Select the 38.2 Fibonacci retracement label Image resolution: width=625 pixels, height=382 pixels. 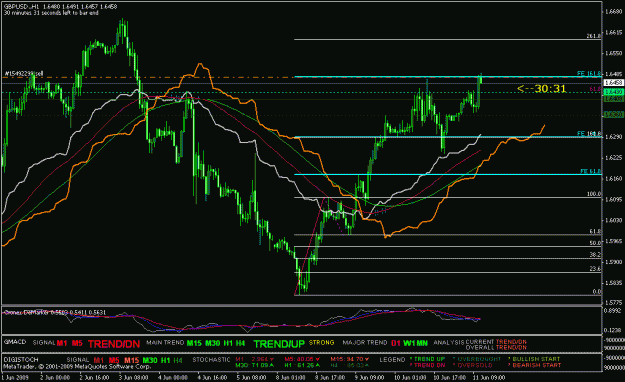click(595, 254)
